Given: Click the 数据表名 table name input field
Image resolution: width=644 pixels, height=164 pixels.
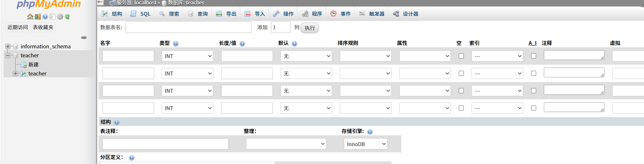Looking at the screenshot, I should click(x=188, y=27).
